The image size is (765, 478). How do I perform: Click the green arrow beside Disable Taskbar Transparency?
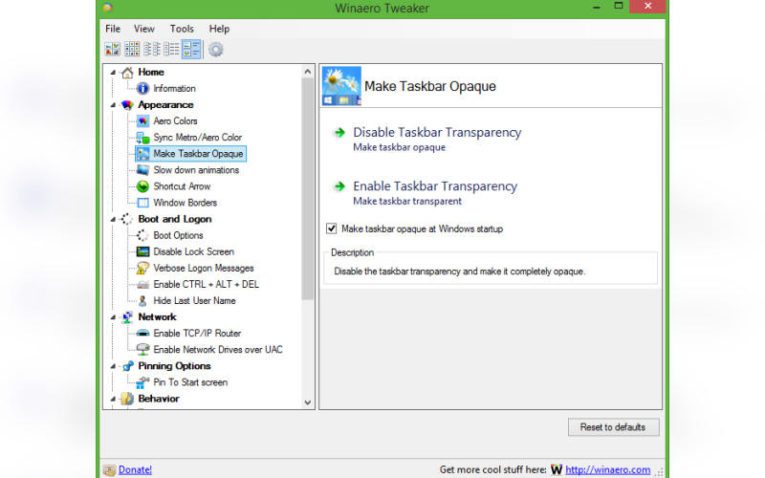click(x=339, y=132)
